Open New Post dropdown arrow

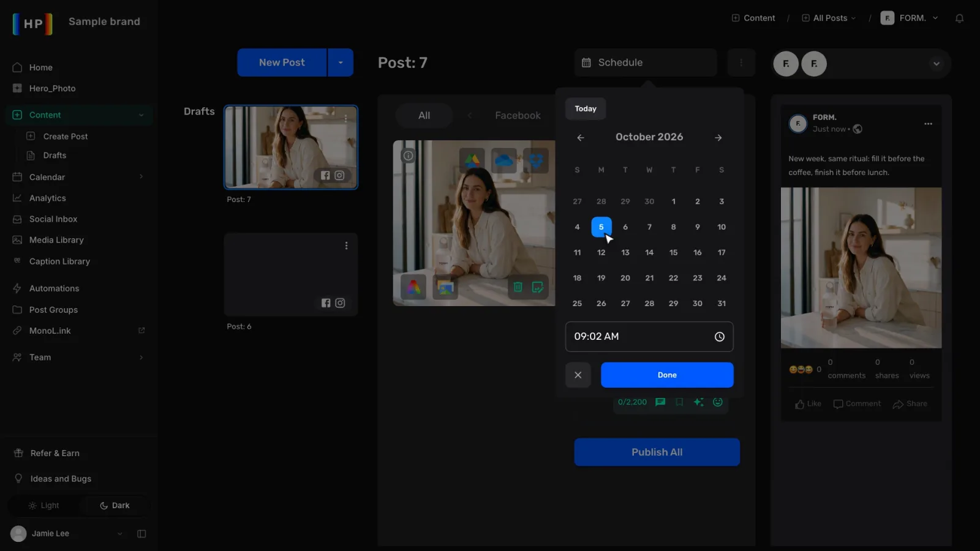(x=341, y=62)
